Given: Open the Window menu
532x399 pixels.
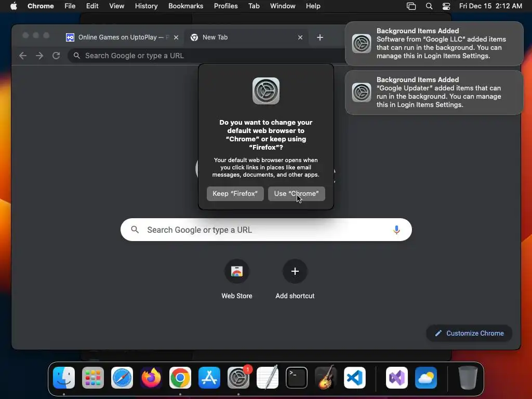Looking at the screenshot, I should pyautogui.click(x=283, y=6).
